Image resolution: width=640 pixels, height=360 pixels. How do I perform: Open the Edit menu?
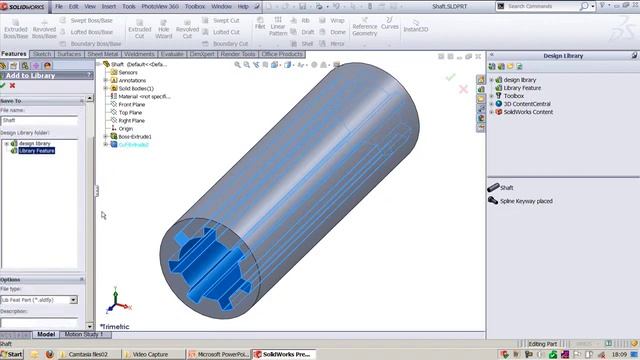coord(73,7)
